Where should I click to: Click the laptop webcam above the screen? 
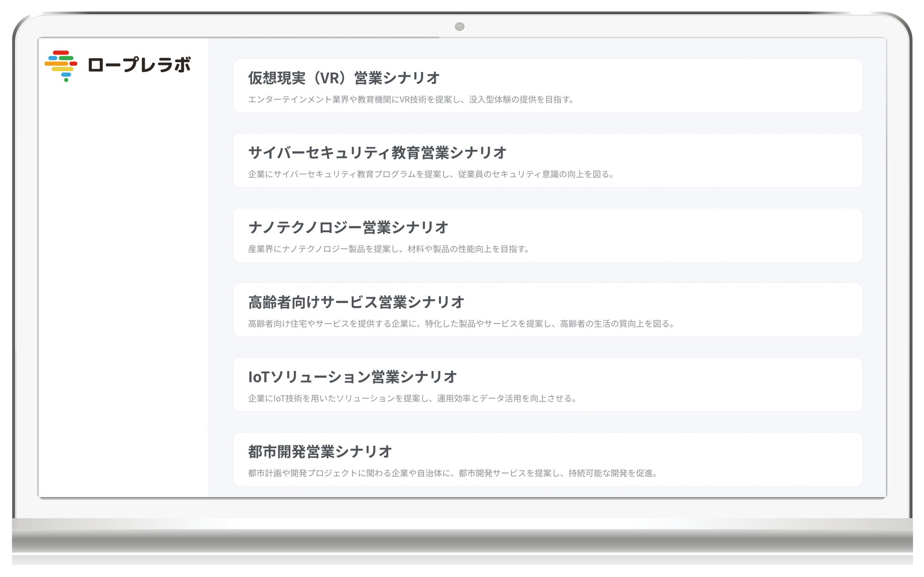pyautogui.click(x=459, y=27)
